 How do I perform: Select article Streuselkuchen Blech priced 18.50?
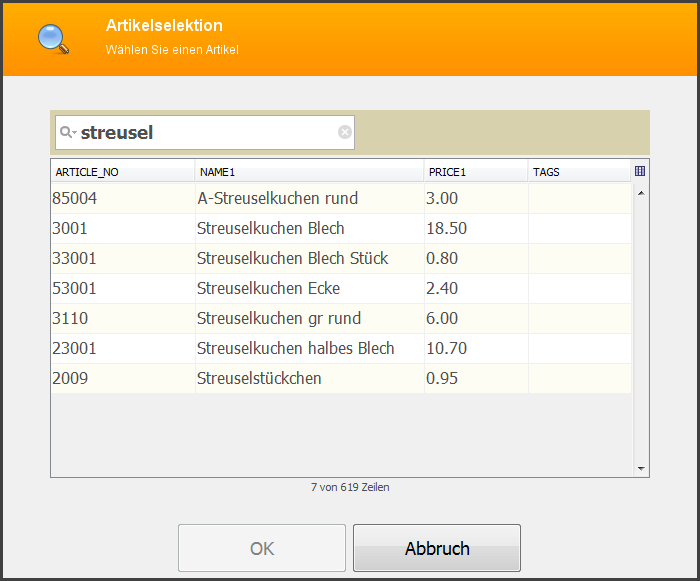tap(341, 228)
